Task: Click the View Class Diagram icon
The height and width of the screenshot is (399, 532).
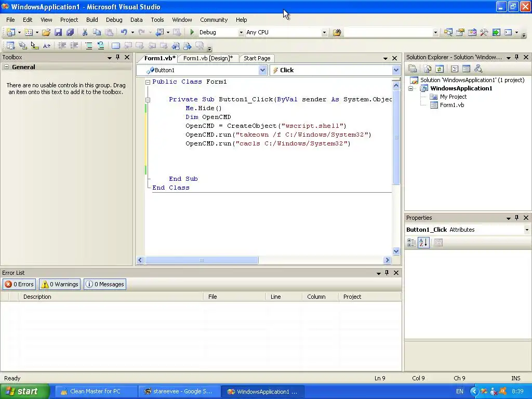Action: pos(478,69)
